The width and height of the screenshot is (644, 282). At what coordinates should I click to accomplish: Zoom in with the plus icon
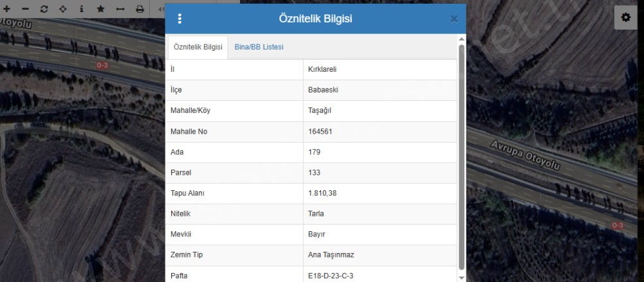point(6,9)
